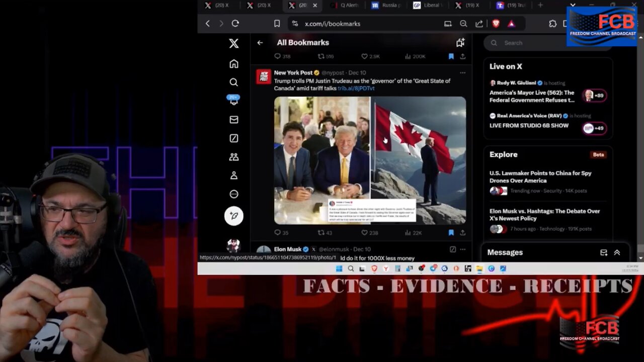Open the Trudeau and Trump dinner photo

pyautogui.click(x=322, y=160)
